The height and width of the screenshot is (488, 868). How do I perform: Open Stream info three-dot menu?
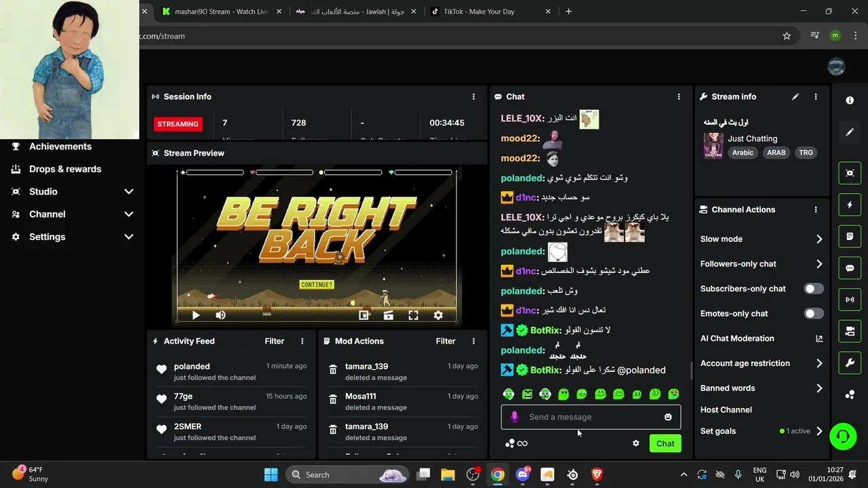(x=816, y=97)
